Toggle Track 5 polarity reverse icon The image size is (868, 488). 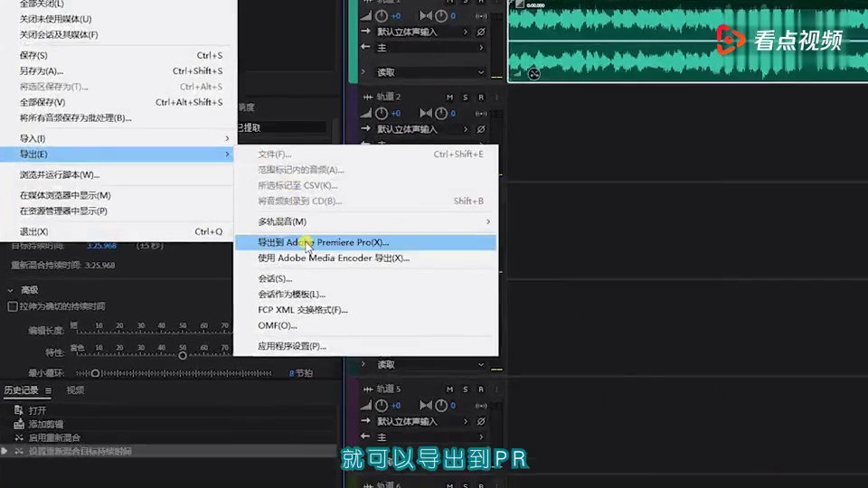point(481,422)
